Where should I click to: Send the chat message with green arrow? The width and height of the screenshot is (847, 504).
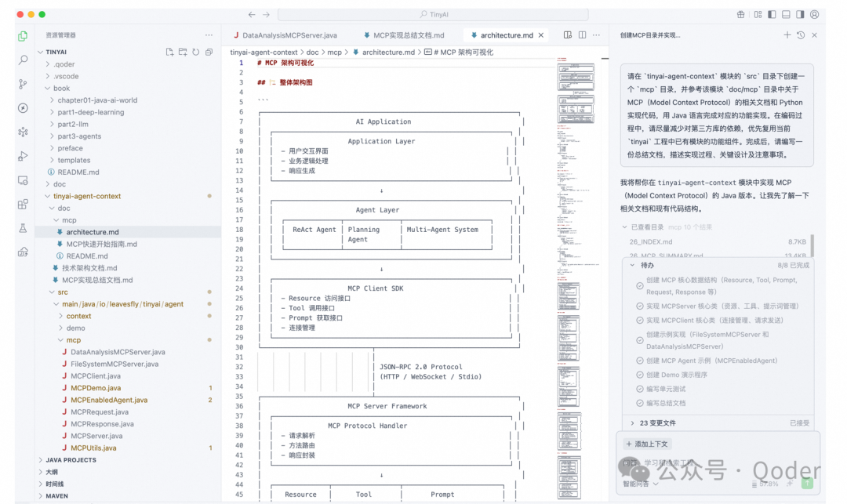click(807, 484)
